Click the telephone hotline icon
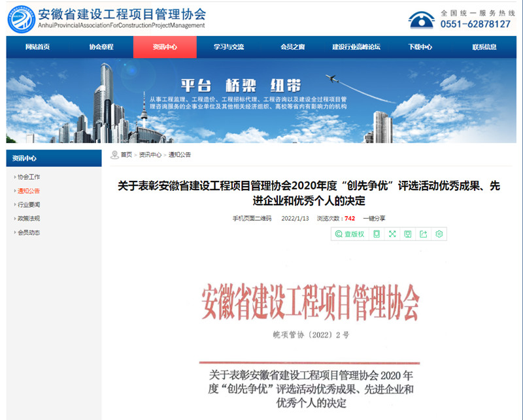523x420 pixels. pyautogui.click(x=421, y=20)
